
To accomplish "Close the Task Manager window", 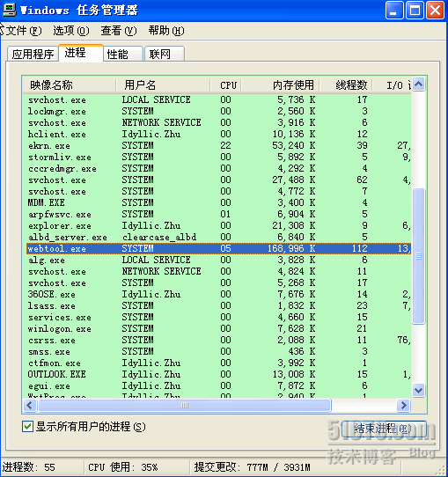I will point(435,11).
